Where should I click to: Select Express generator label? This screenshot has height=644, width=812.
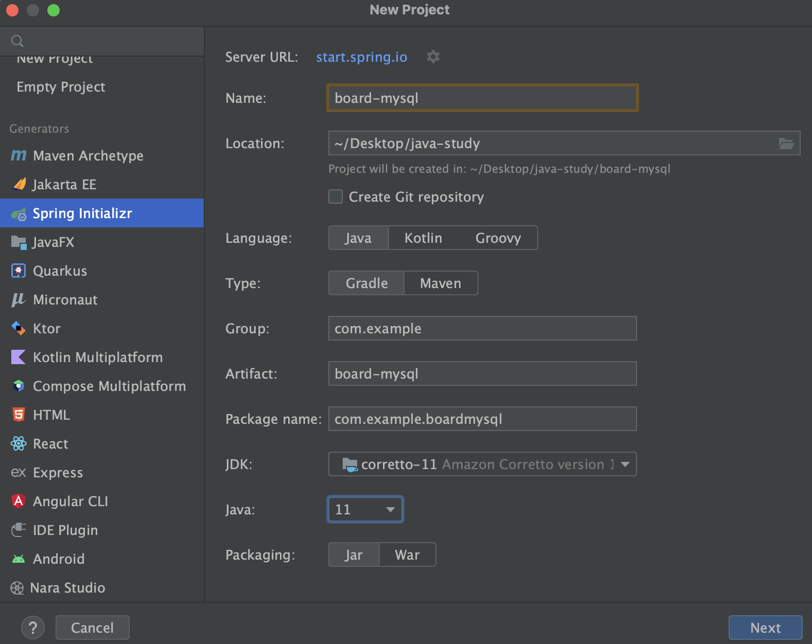58,472
